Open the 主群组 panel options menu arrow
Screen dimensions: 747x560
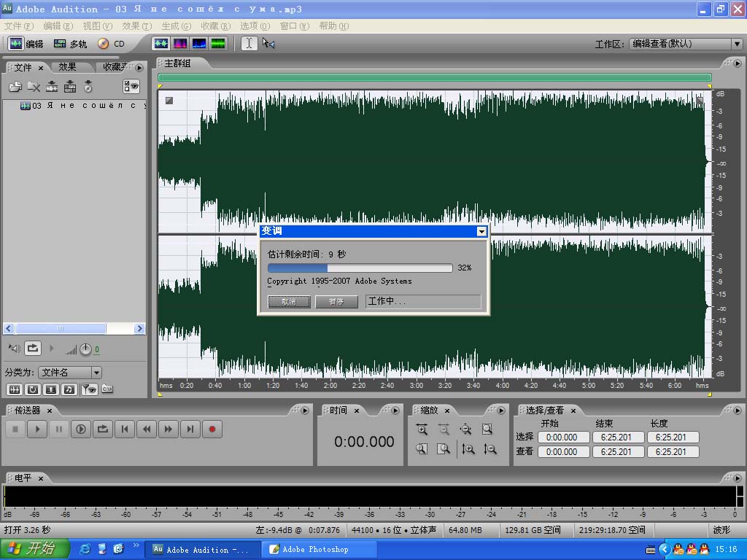coord(738,63)
